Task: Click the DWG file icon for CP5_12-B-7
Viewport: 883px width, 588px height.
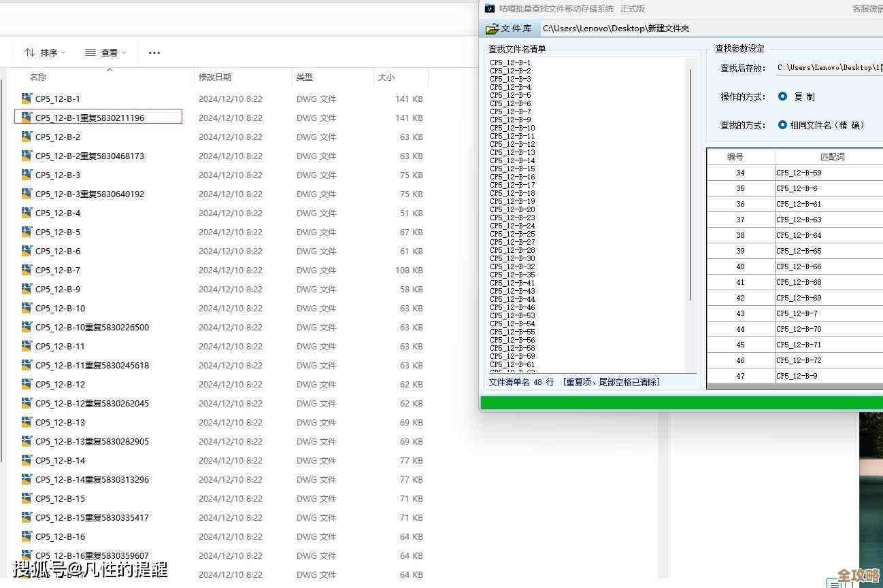Action: pos(27,270)
